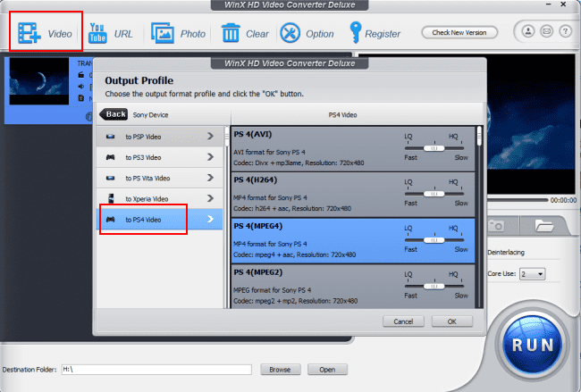Open the user account icon
The height and width of the screenshot is (392, 581).
point(528,31)
